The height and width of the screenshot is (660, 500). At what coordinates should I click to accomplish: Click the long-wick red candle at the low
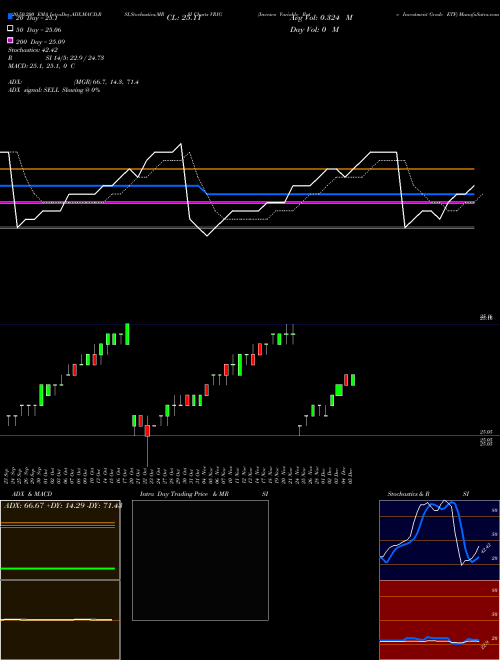(147, 431)
